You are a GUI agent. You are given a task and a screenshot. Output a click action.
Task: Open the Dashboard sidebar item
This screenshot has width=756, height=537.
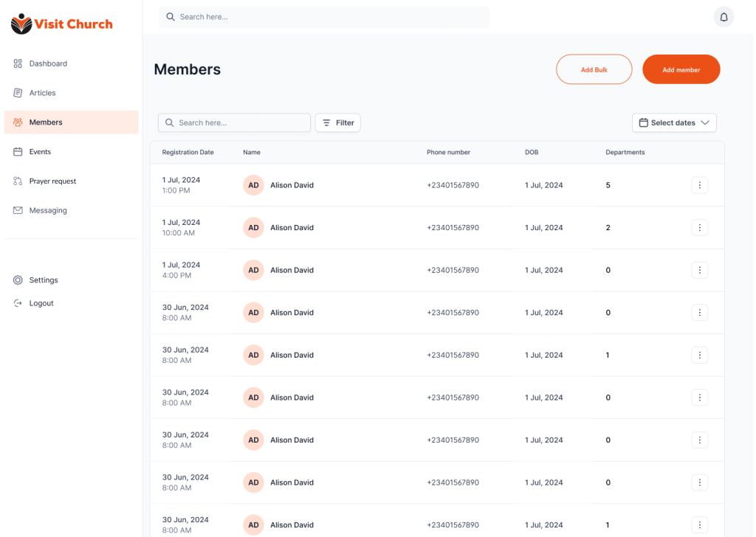48,63
